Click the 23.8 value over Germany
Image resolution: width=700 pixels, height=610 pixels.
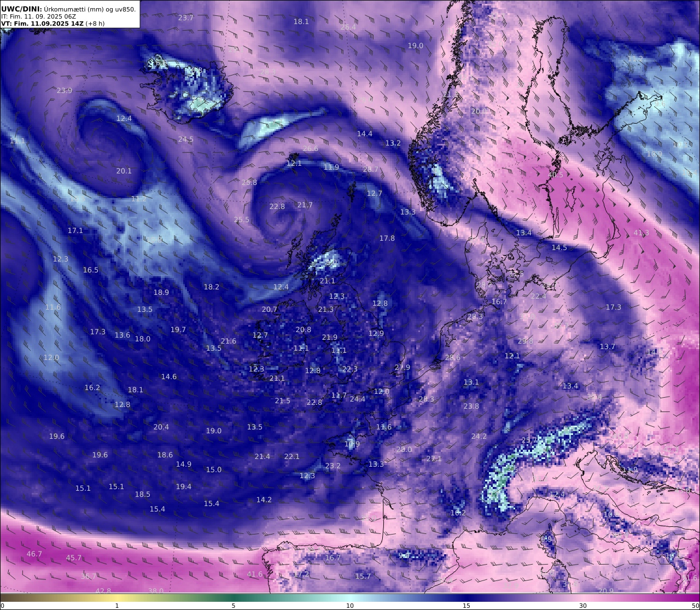(x=471, y=406)
